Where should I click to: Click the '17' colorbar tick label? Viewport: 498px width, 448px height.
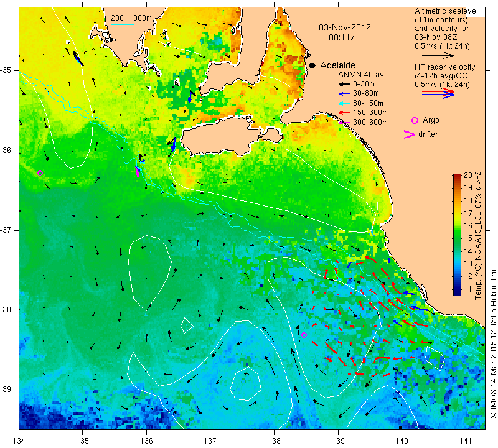(x=468, y=213)
